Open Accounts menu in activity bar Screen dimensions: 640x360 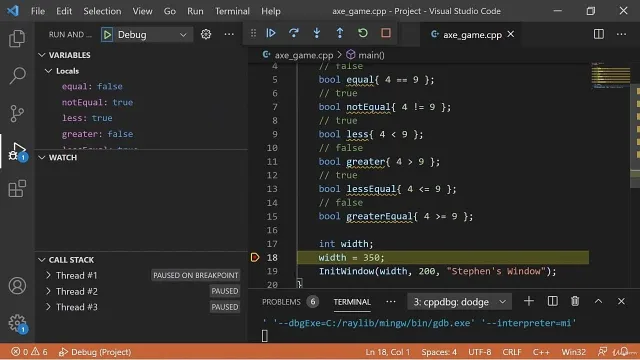pyautogui.click(x=17, y=286)
